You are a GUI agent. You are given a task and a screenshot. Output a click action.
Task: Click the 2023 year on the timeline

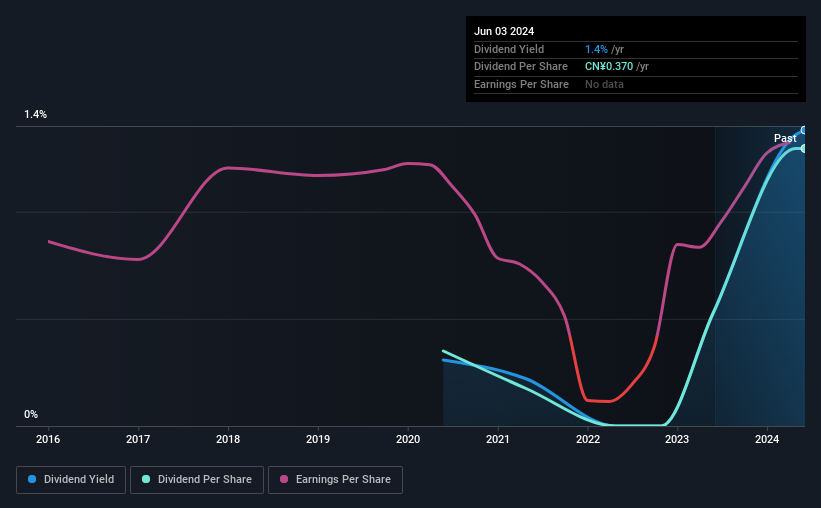677,439
